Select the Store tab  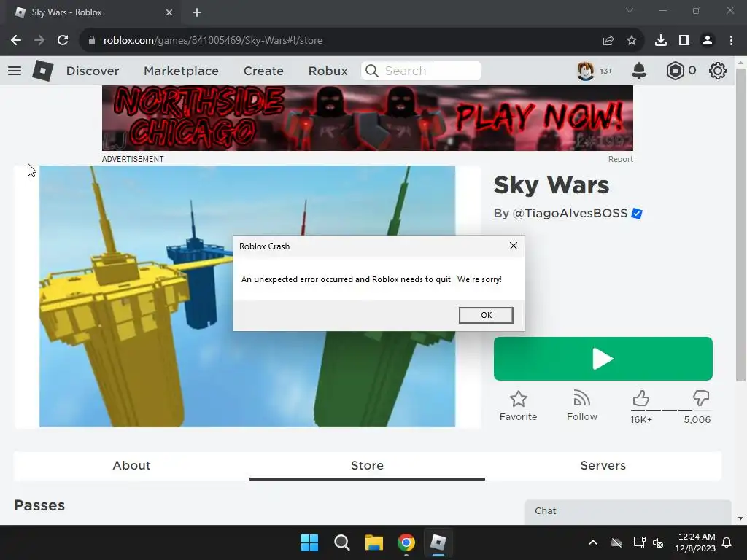(x=368, y=465)
